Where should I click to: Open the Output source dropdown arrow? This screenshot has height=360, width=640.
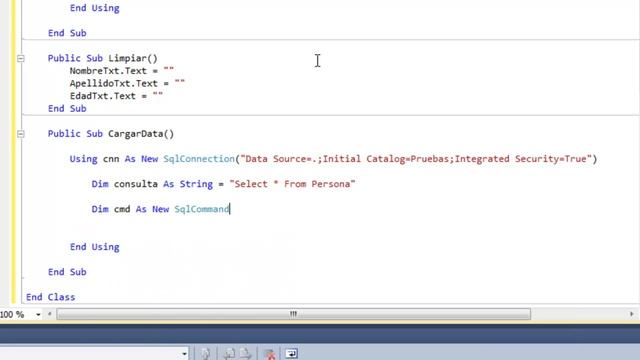pos(184,353)
